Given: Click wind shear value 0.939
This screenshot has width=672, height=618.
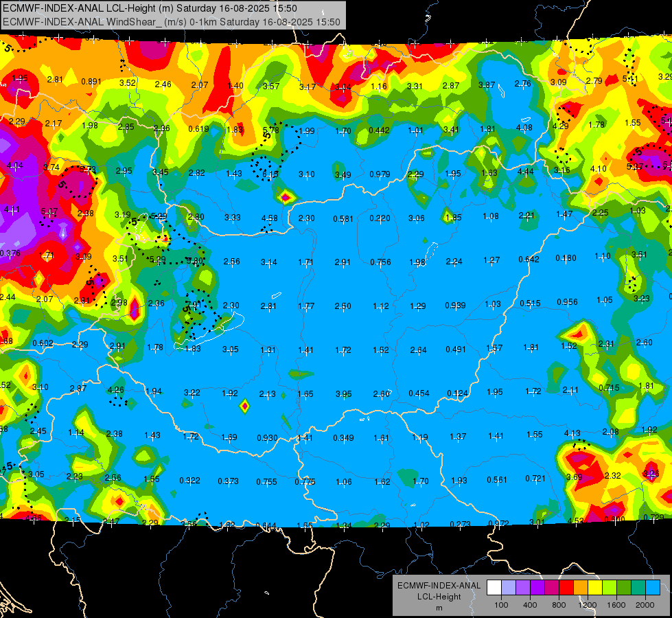Looking at the screenshot, I should [455, 306].
